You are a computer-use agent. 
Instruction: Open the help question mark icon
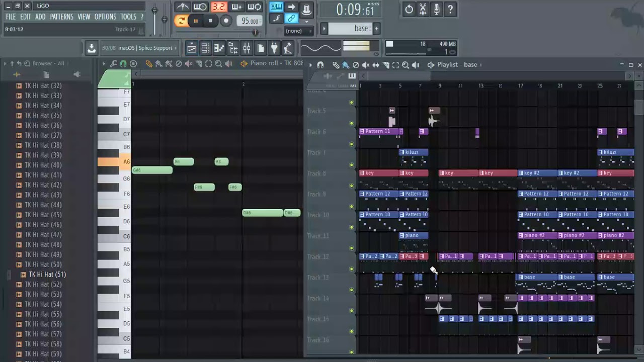(x=450, y=9)
